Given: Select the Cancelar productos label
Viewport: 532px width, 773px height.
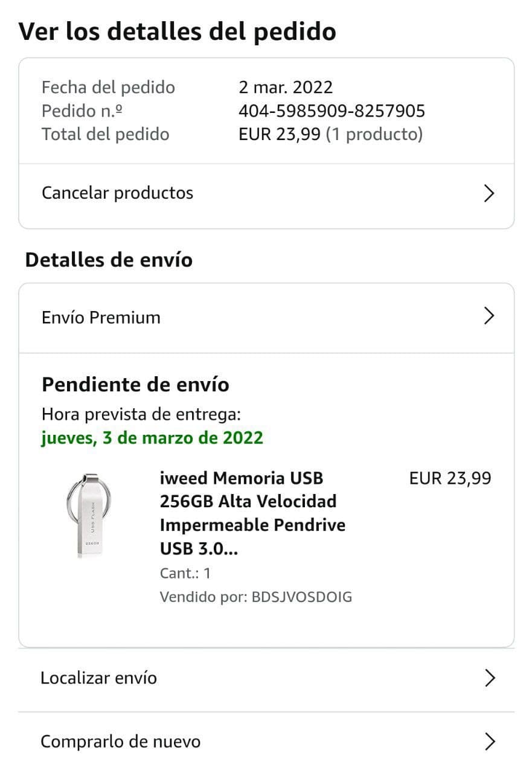Looking at the screenshot, I should [117, 193].
